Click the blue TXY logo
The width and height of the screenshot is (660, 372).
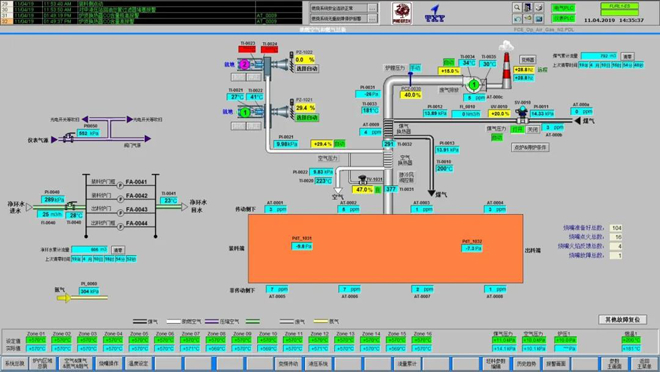pyautogui.click(x=434, y=13)
